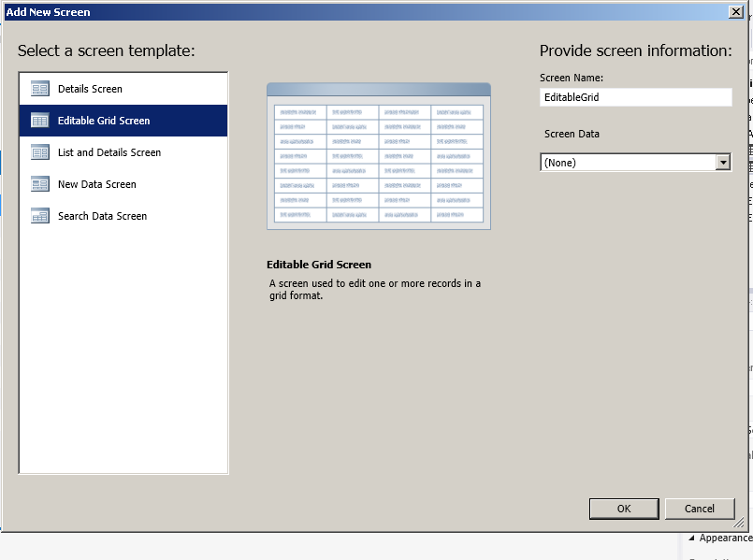Pick the "New Data Screen" label

[97, 184]
